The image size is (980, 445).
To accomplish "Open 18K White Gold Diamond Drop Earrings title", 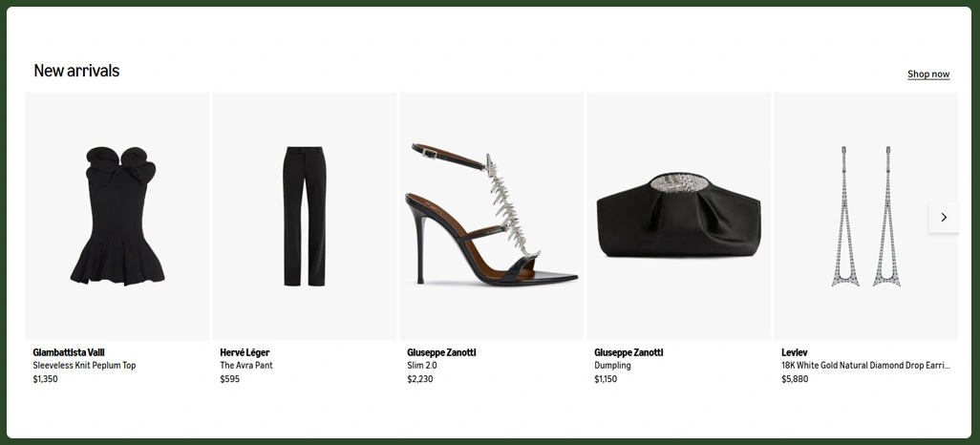I will click(865, 366).
